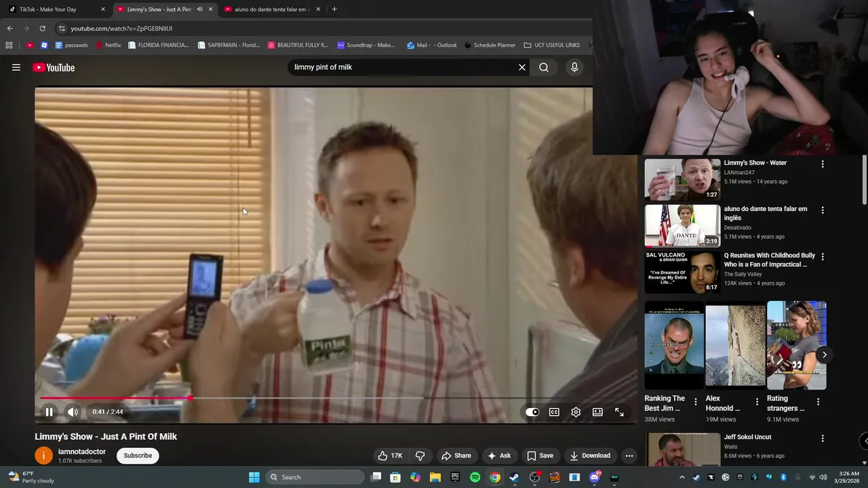Show next Shorts with the right chevron

tap(825, 354)
